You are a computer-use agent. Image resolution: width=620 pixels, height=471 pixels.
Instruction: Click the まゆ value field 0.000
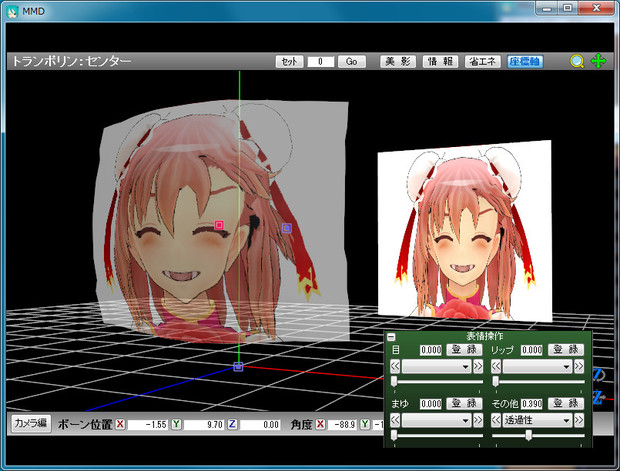[431, 403]
